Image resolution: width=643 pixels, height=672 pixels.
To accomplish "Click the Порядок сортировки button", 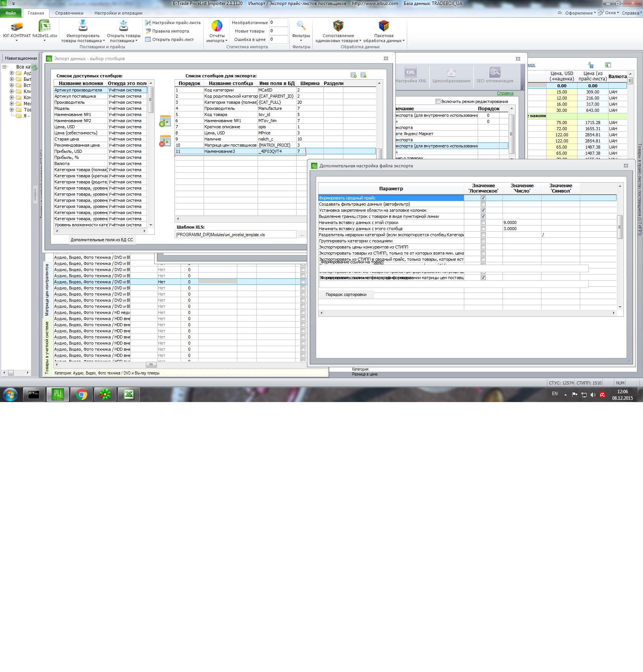I will 346,294.
